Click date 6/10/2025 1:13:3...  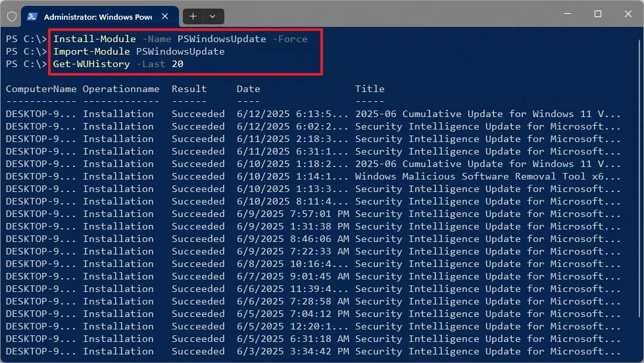click(x=293, y=189)
